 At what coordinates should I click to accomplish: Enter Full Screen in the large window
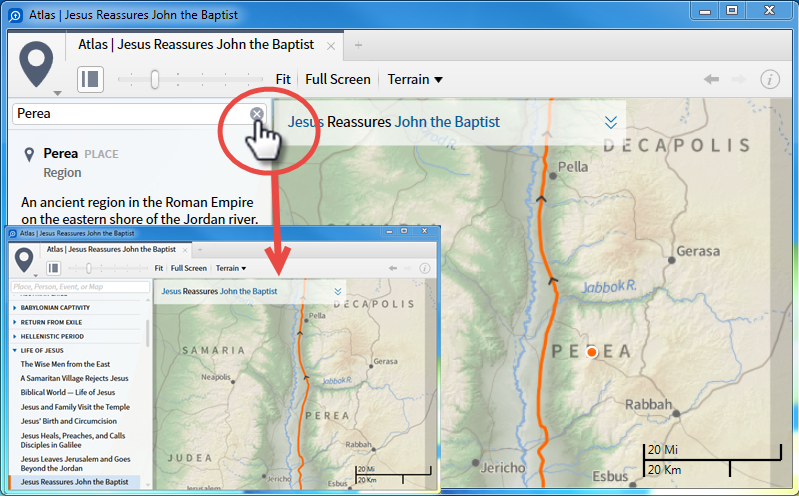(338, 80)
